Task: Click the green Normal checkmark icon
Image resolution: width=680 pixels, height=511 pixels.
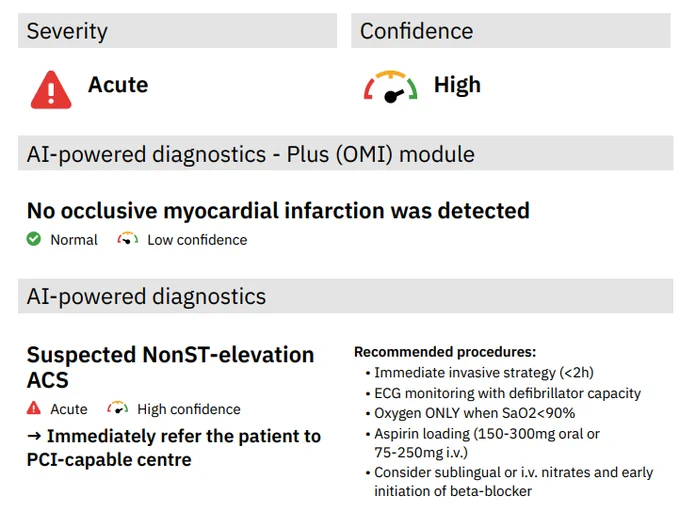Action: pos(33,239)
